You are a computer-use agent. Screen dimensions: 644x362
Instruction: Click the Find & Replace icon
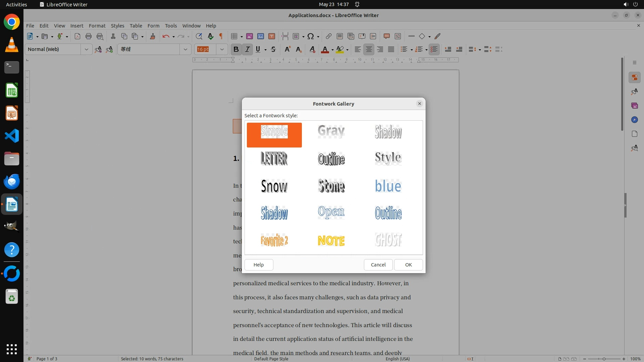click(x=199, y=36)
